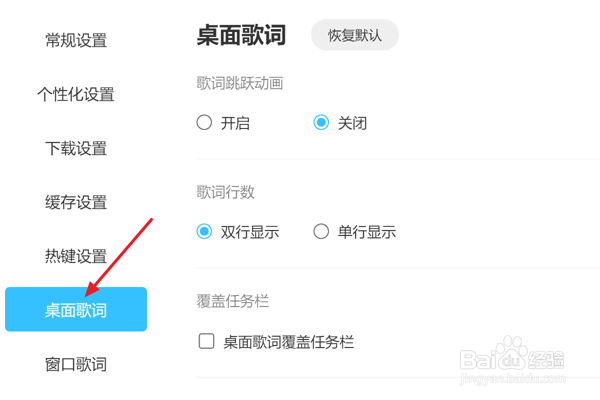Click the 开启 text label
The image size is (600, 400).
coord(235,123)
